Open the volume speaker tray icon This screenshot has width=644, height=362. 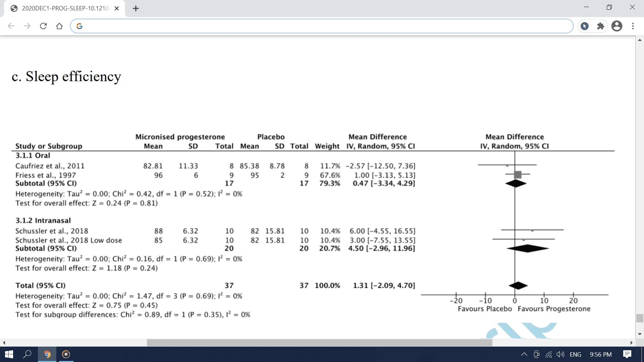[x=560, y=354]
